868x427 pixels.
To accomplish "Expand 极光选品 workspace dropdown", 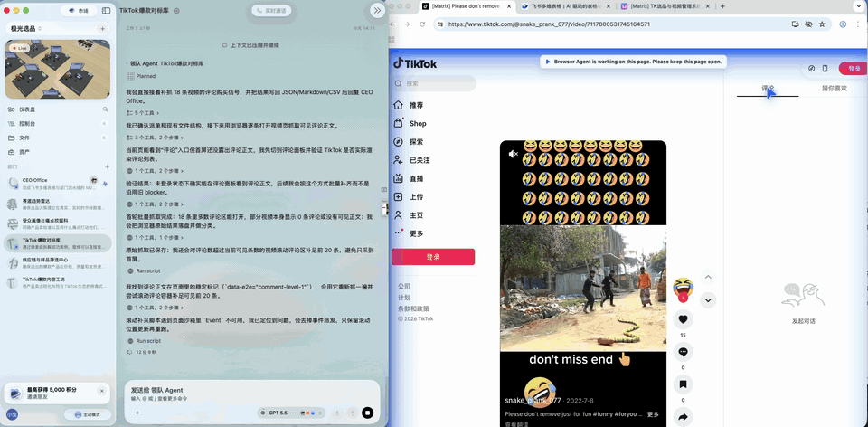I will click(x=26, y=28).
